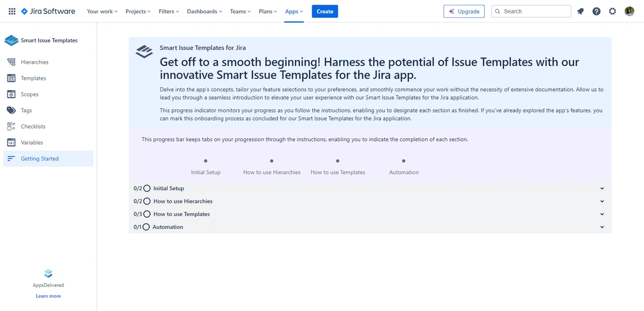Click the How to use Templates section title
This screenshot has width=644, height=311.
181,214
